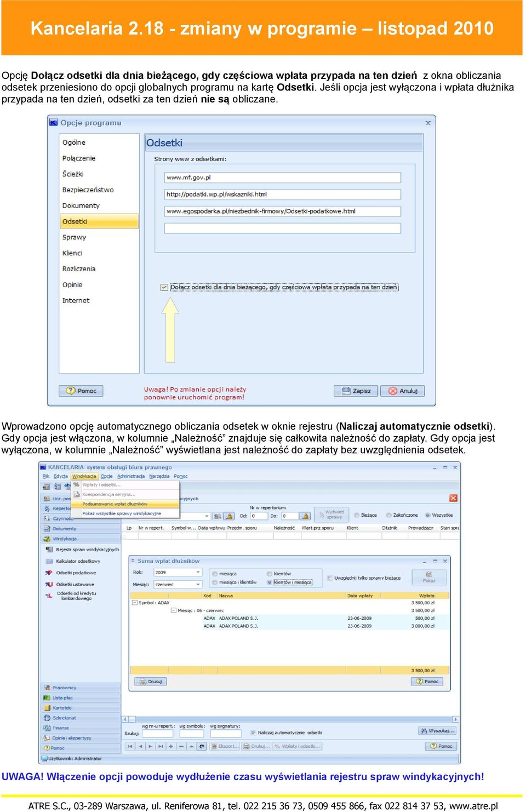
Task: Click the Drukuj button in Suma wpłat dłużników
Action: [151, 682]
